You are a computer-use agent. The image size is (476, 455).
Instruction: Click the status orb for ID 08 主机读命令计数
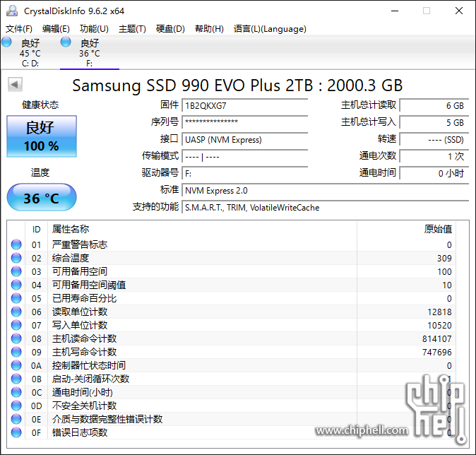pyautogui.click(x=16, y=338)
